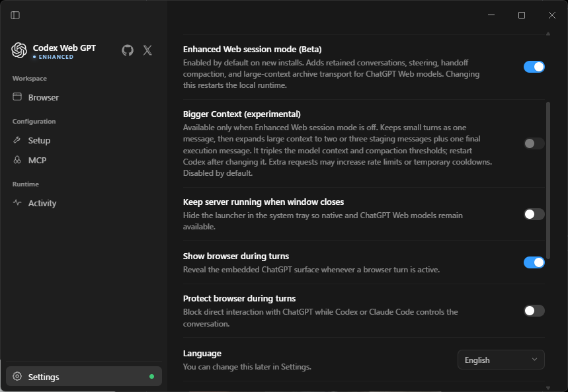Viewport: 568px width, 392px height.
Task: Click the Language setting heading
Action: (x=202, y=353)
